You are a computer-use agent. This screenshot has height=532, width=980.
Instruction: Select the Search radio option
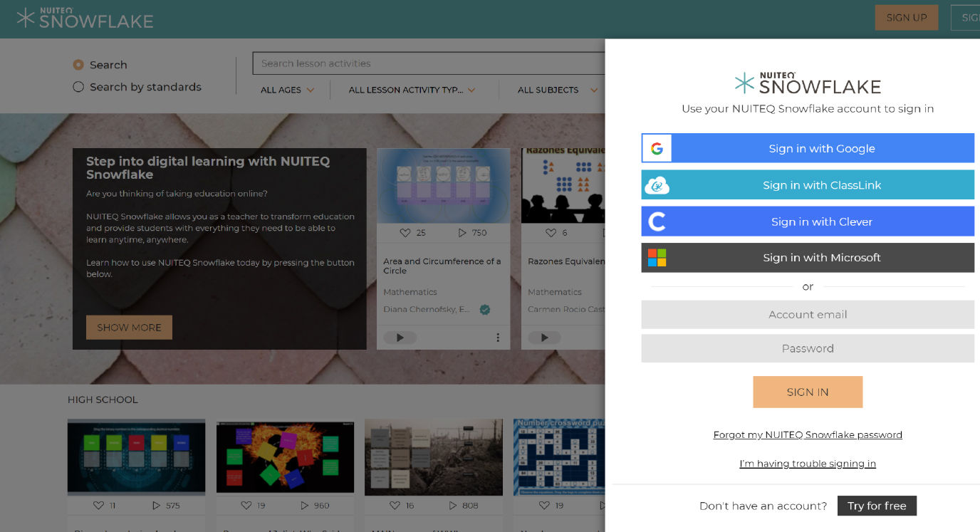(x=78, y=65)
